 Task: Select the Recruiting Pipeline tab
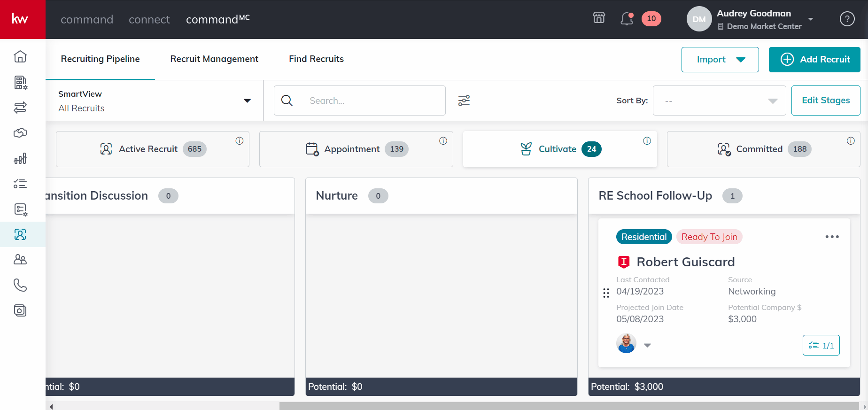101,59
